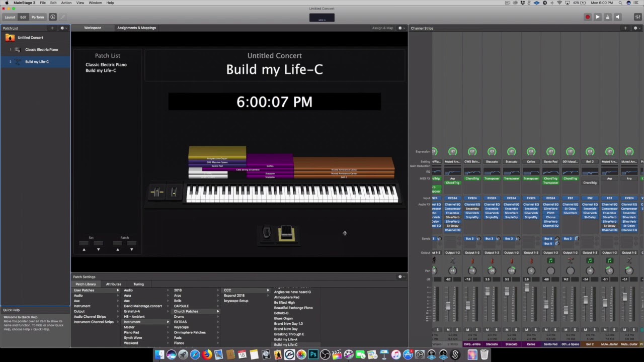Viewport: 644px width, 362px height.
Task: Open the Workspace gear dropdown
Action: (x=401, y=28)
